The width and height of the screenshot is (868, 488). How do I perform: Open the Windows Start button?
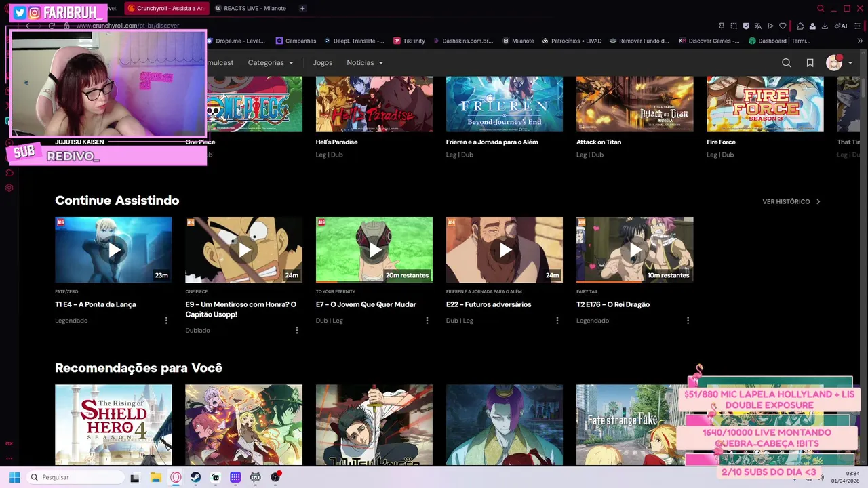[x=14, y=477]
